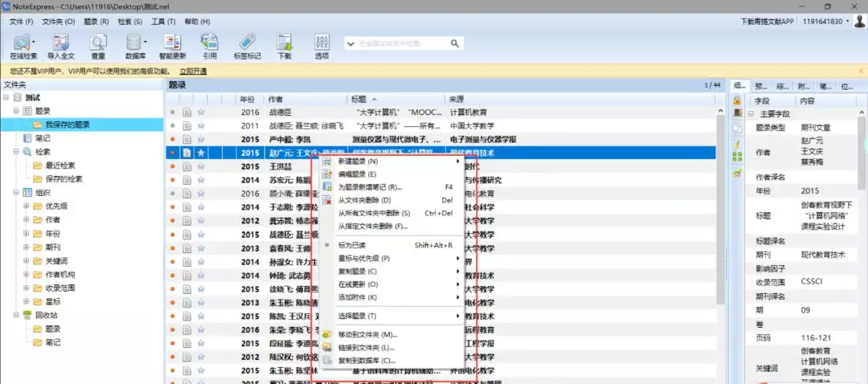Viewport: 868px width, 384px height.
Task: Toggle star on the 2015 王洪喆 record
Action: (201, 166)
